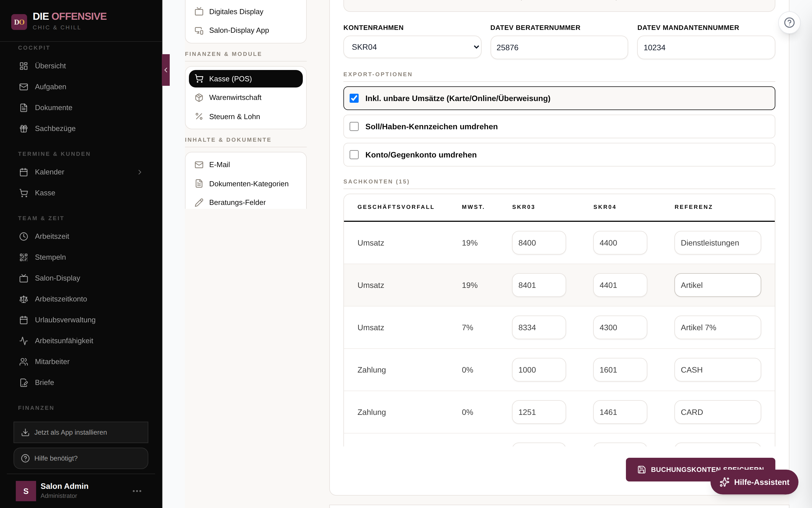Viewport: 812px width, 508px height.
Task: Expand the Kalender submenu chevron
Action: point(140,172)
